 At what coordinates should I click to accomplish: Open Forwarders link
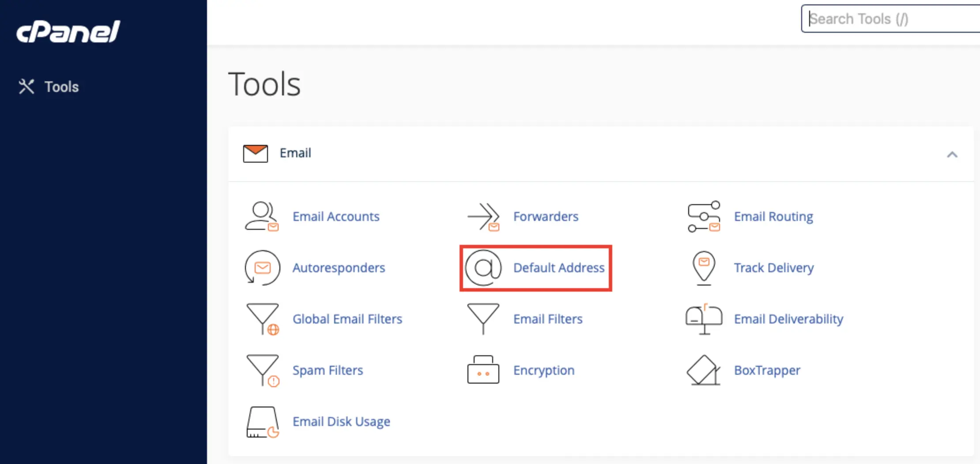point(546,217)
